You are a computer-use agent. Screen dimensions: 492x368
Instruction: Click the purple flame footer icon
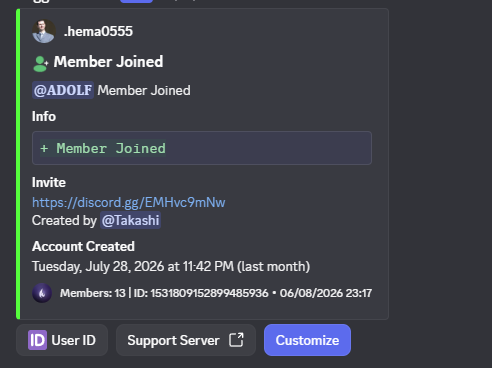[x=42, y=293]
